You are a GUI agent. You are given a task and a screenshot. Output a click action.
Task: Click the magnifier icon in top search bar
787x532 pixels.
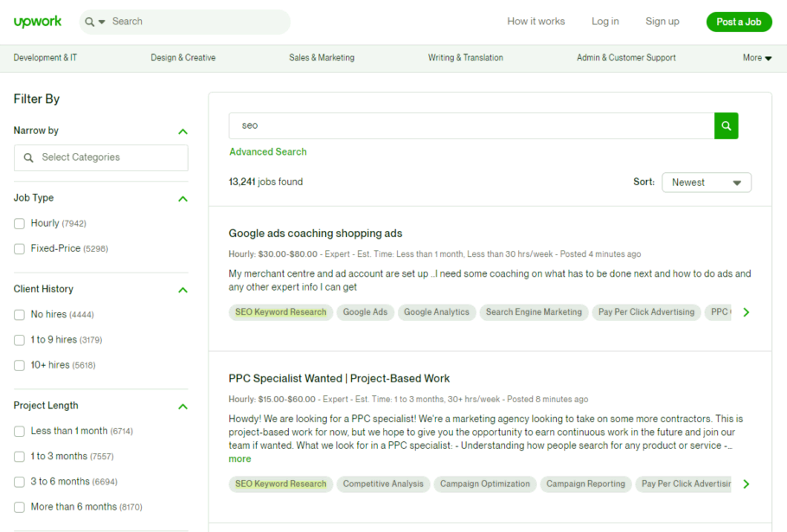(90, 22)
